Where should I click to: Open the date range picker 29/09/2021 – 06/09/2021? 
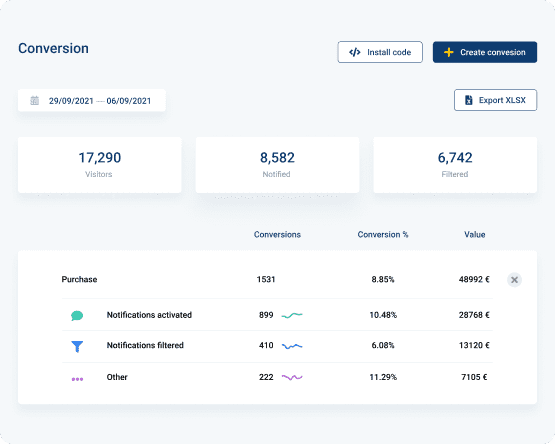[92, 101]
